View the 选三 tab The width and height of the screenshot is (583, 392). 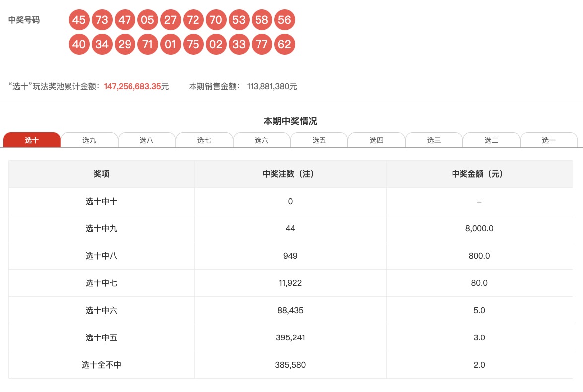[x=434, y=140]
